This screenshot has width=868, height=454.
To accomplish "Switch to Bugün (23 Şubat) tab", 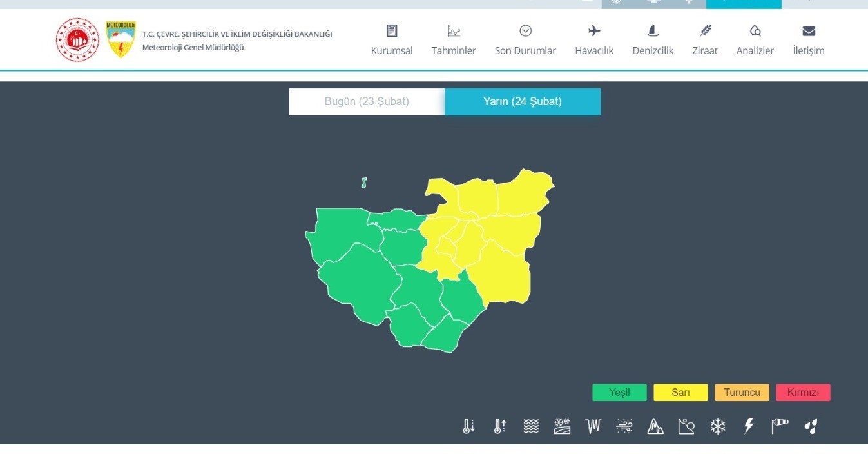I will click(367, 102).
